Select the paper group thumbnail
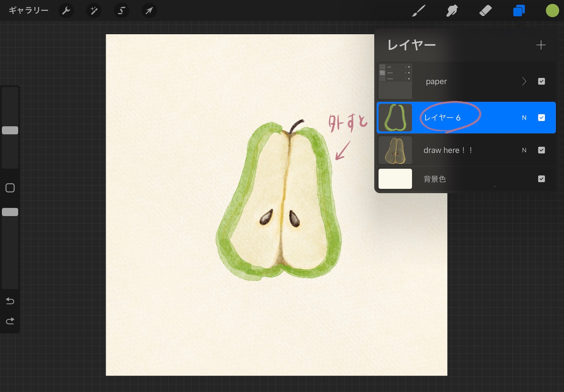Image resolution: width=564 pixels, height=392 pixels. [x=395, y=81]
